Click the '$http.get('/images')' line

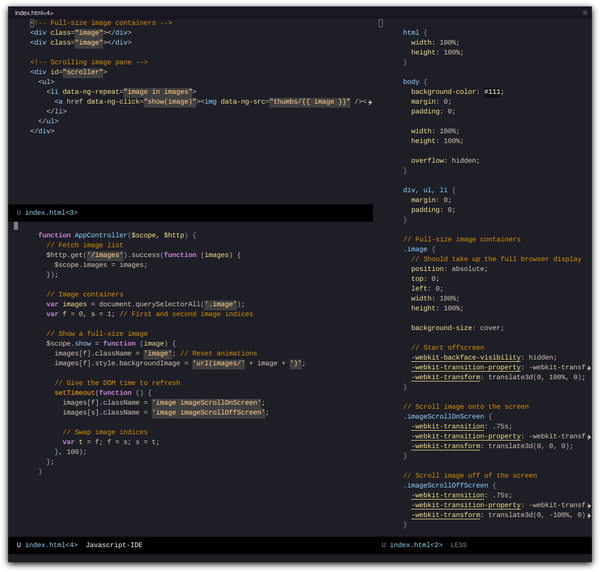(143, 255)
